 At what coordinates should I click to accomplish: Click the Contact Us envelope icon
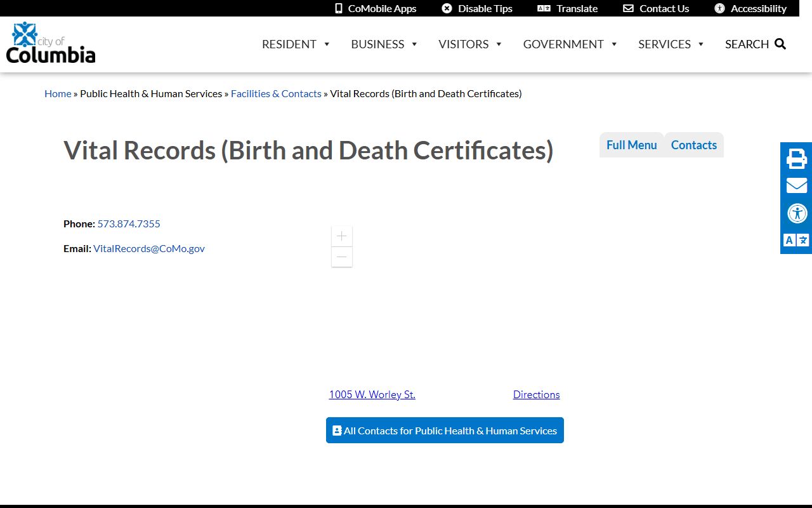click(x=628, y=8)
